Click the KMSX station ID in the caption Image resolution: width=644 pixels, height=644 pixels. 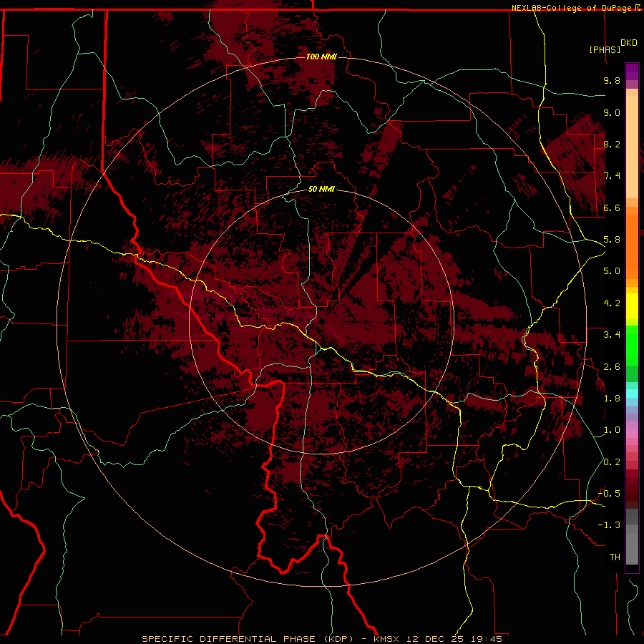click(x=388, y=639)
